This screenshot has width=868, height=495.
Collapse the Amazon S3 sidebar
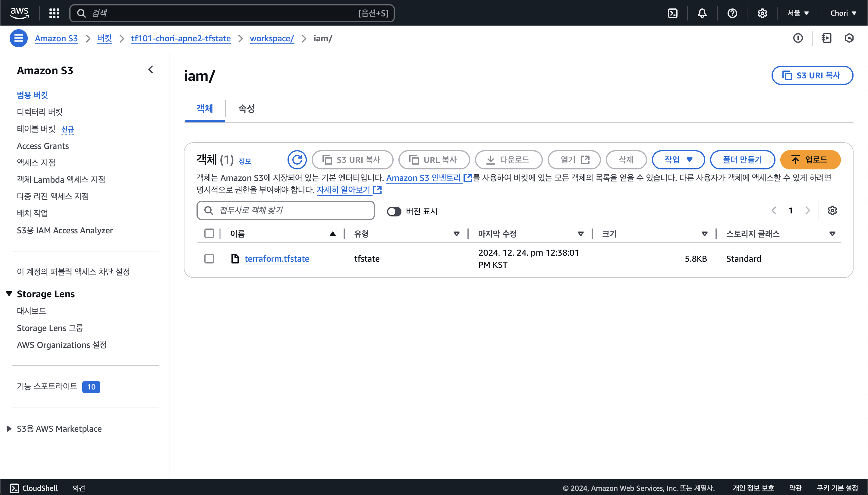[151, 70]
